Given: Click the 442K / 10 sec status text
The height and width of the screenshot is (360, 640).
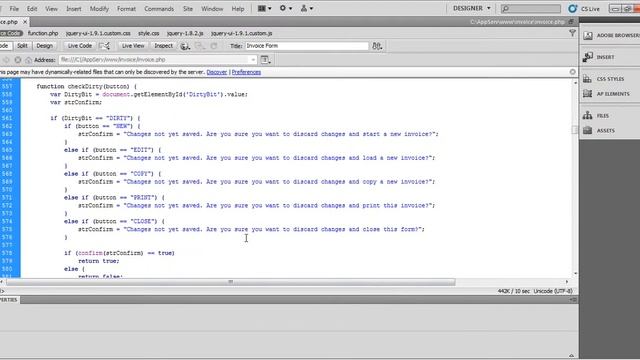Looking at the screenshot, I should click(x=513, y=291).
